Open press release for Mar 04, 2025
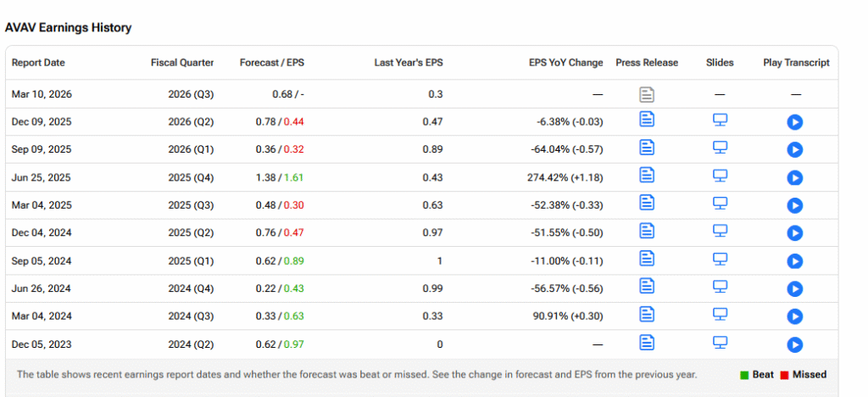 [647, 203]
